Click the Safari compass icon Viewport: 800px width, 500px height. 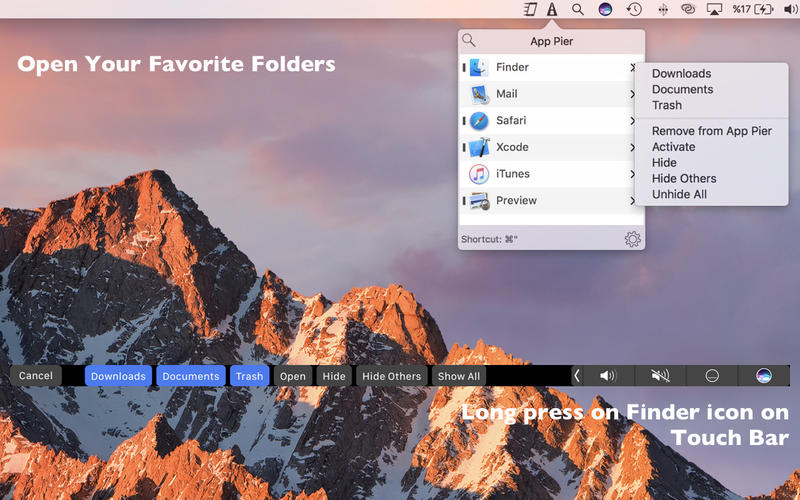tap(479, 121)
